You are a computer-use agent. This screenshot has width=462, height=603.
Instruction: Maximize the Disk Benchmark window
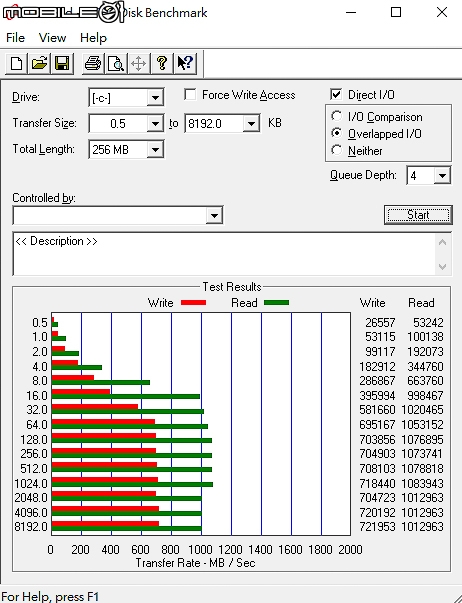click(x=396, y=12)
